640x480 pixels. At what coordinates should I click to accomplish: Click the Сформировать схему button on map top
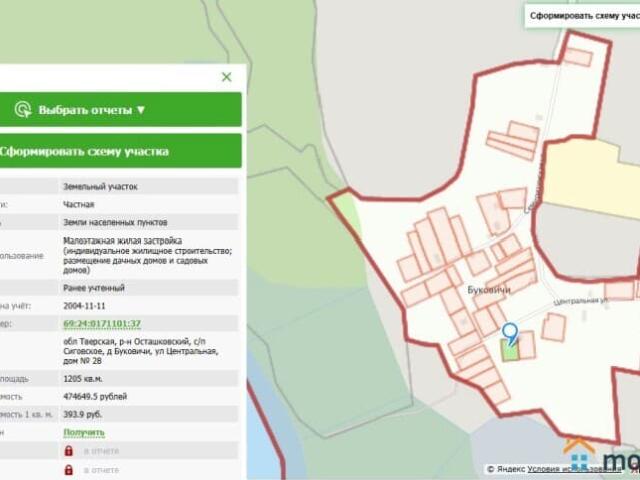[584, 16]
